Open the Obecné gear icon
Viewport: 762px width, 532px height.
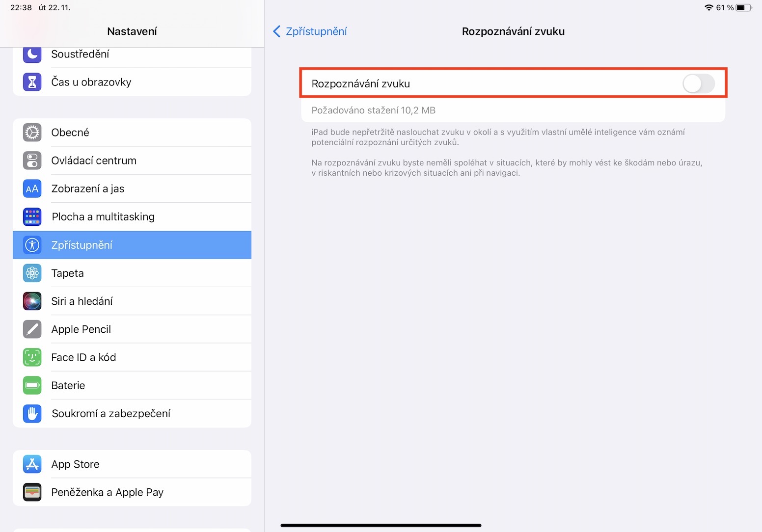[32, 133]
